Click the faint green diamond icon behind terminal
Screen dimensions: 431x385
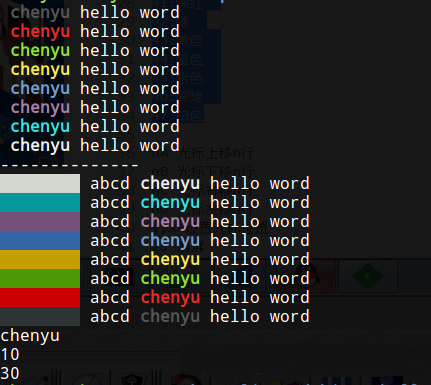(368, 276)
